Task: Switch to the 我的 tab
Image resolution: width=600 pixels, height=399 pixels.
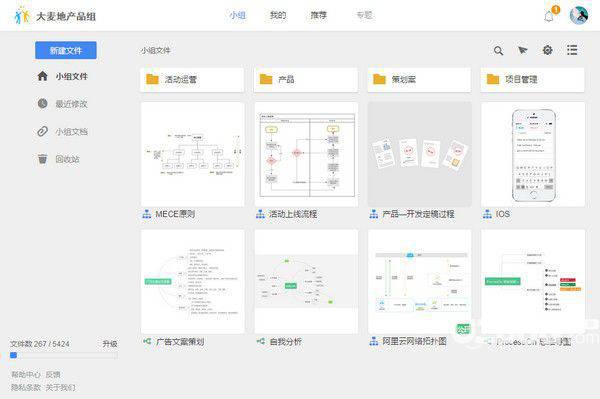Action: click(x=278, y=15)
